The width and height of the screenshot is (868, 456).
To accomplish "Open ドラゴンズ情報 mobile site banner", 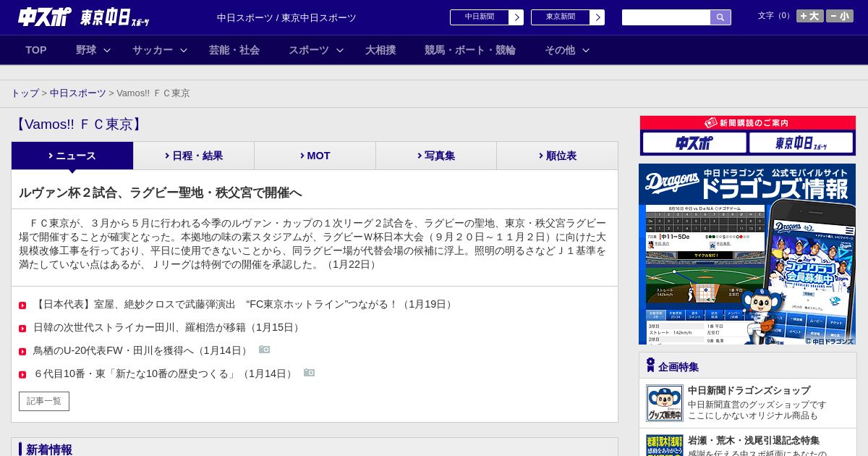I will click(747, 254).
